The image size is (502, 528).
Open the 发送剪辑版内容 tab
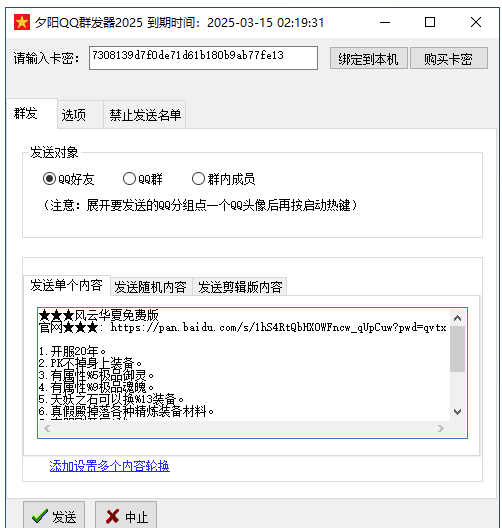click(x=240, y=287)
